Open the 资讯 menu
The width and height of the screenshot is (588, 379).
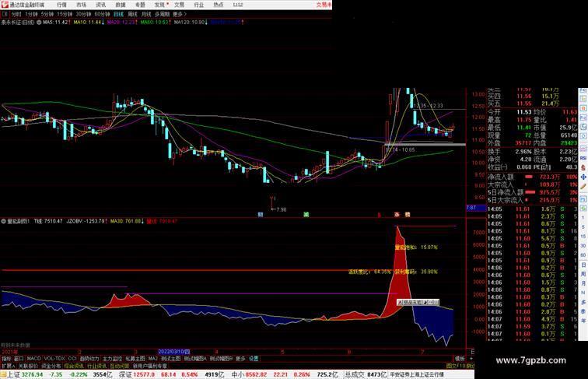(101, 5)
